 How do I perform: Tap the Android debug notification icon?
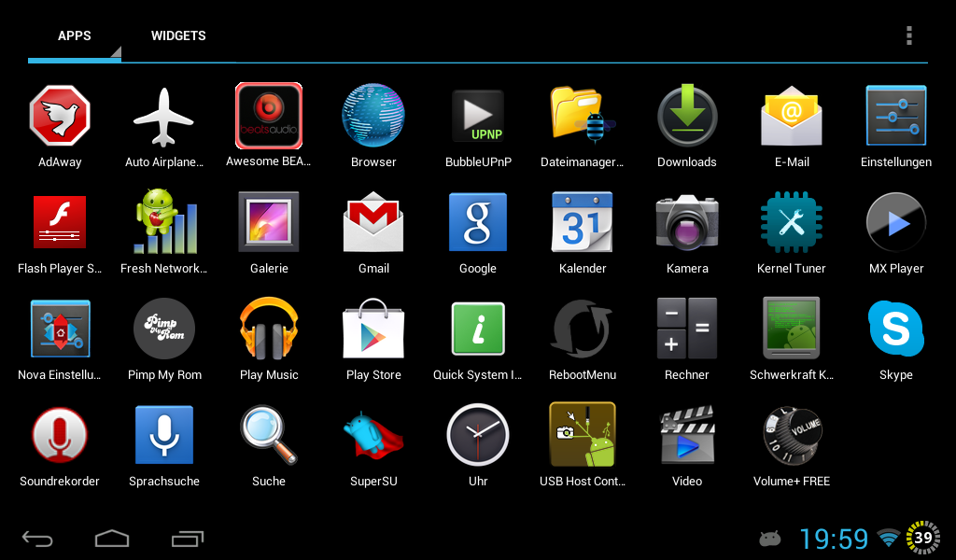pos(770,539)
